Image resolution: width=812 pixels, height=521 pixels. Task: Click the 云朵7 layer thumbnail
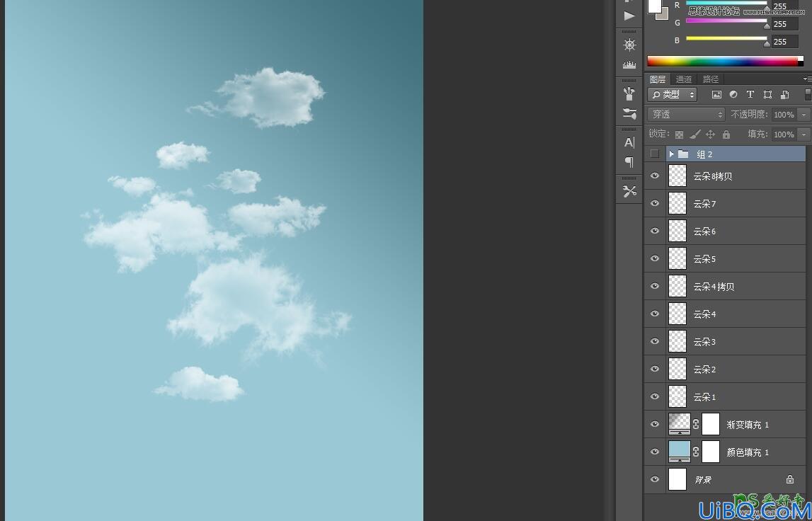(x=677, y=204)
